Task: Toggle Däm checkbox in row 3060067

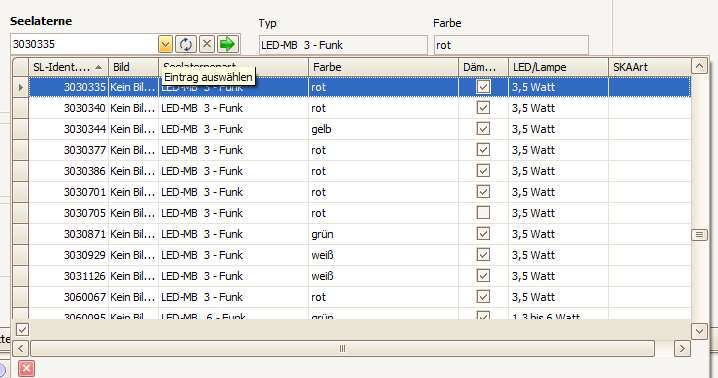Action: [483, 297]
